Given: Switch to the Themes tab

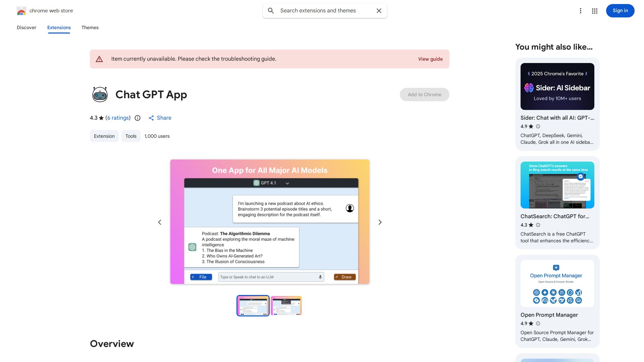Looking at the screenshot, I should pyautogui.click(x=90, y=27).
